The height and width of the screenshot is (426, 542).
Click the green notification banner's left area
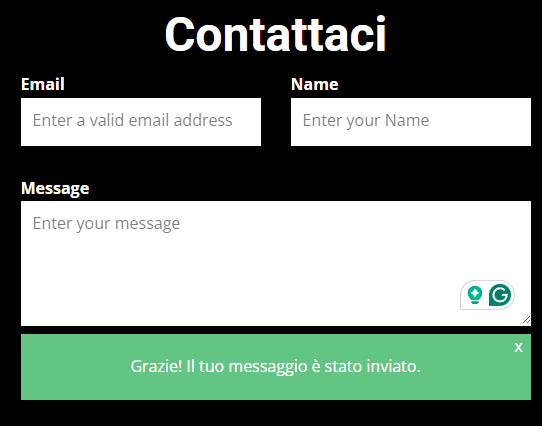(69, 367)
